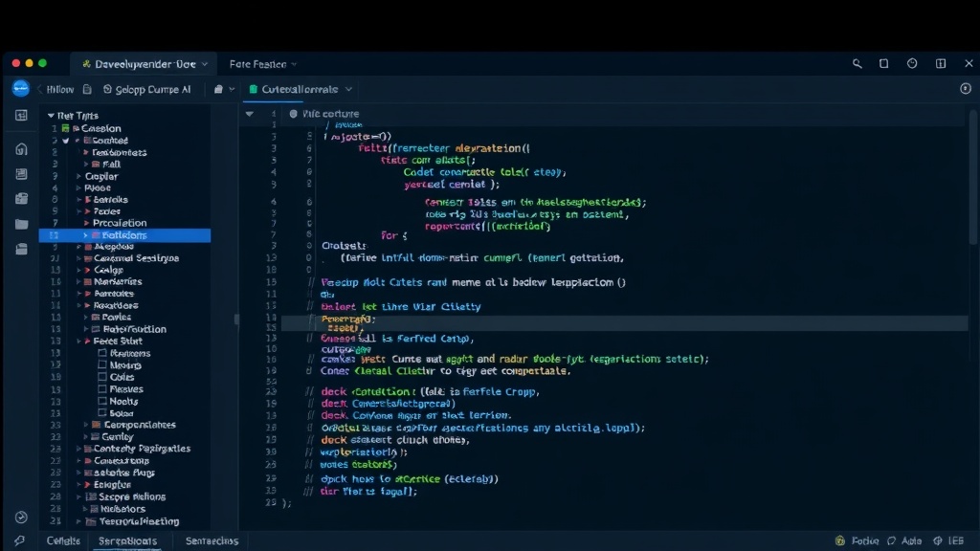Click the File corture breadcrumb
Image resolution: width=980 pixels, height=551 pixels.
[x=330, y=114]
